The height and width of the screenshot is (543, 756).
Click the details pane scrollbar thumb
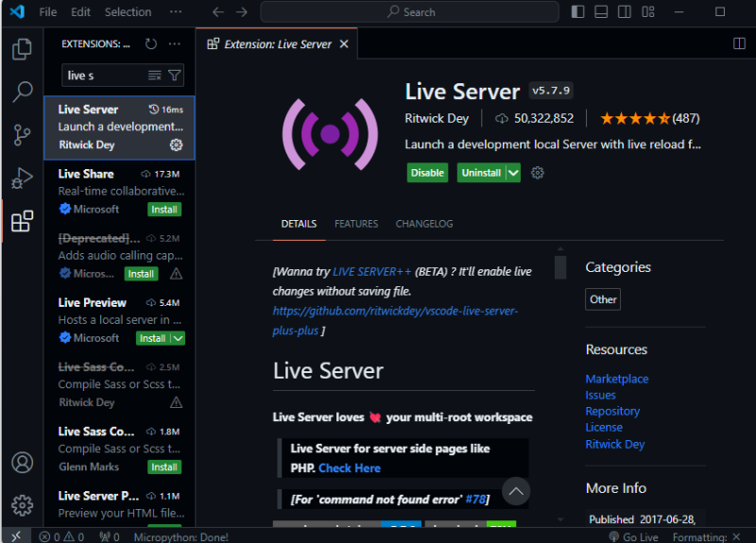(x=559, y=267)
